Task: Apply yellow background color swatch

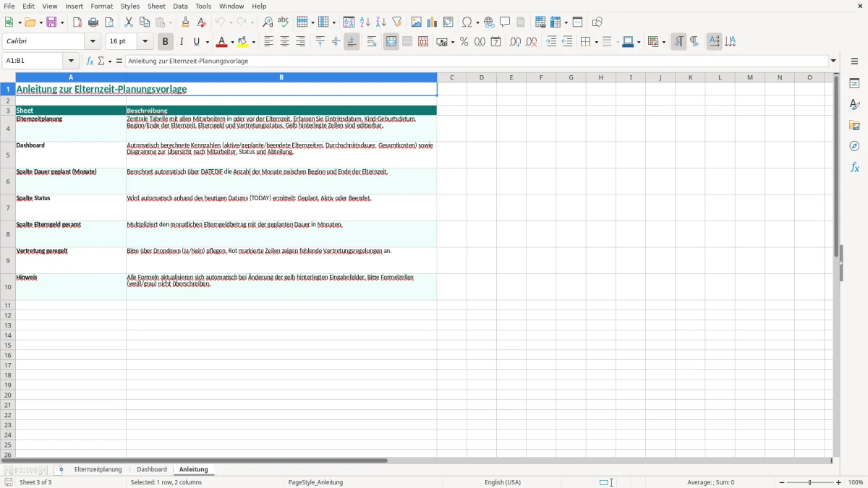Action: 243,42
